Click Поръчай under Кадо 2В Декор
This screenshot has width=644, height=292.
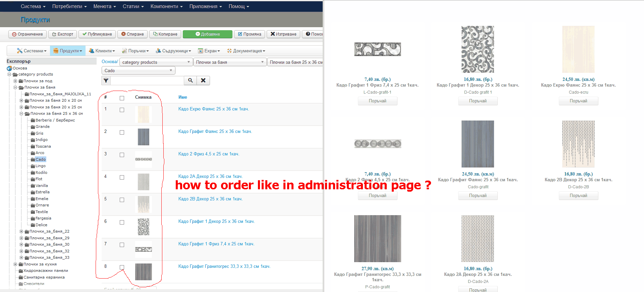pyautogui.click(x=578, y=196)
